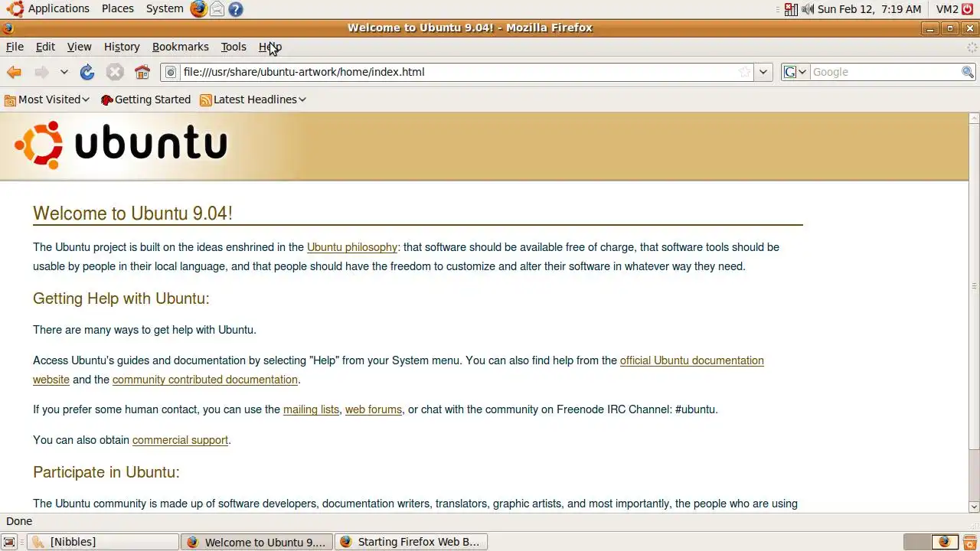Click the clock showing Sun Feb 12

(x=869, y=9)
